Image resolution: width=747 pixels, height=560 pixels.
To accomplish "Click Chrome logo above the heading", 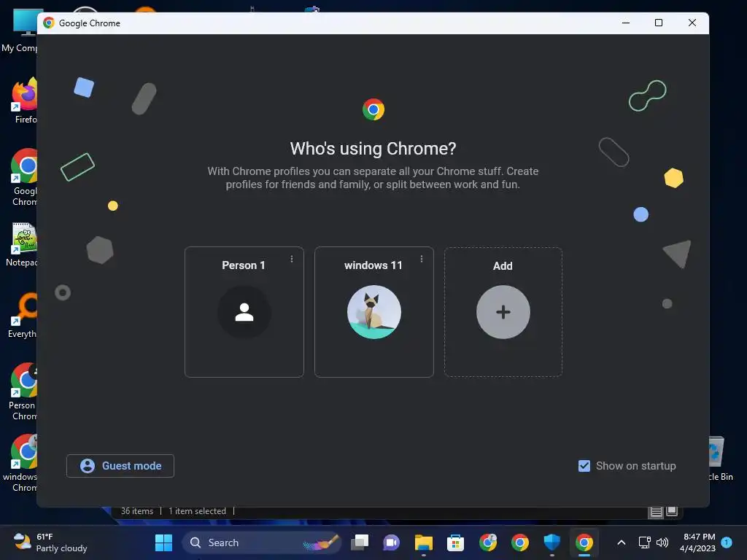I will [x=373, y=109].
